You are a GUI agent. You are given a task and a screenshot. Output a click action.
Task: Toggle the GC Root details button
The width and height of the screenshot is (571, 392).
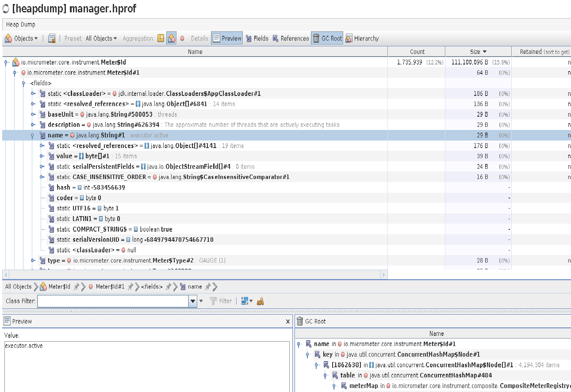pos(327,38)
